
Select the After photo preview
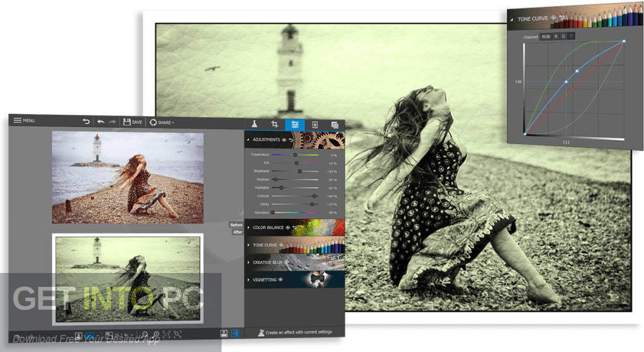128,279
